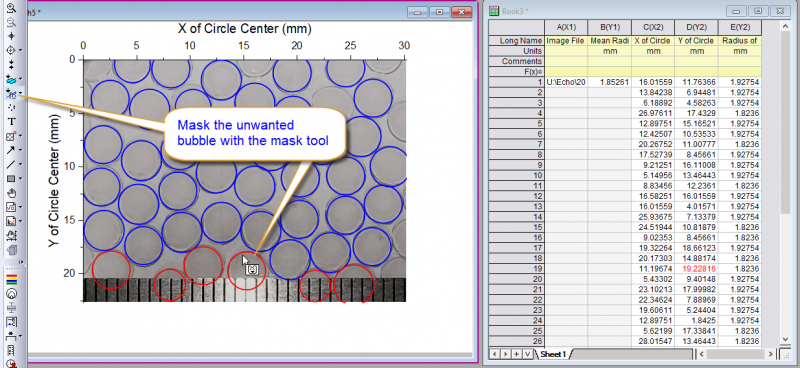800x368 pixels.
Task: Click the toolbar overflow chevron
Action: (21, 262)
